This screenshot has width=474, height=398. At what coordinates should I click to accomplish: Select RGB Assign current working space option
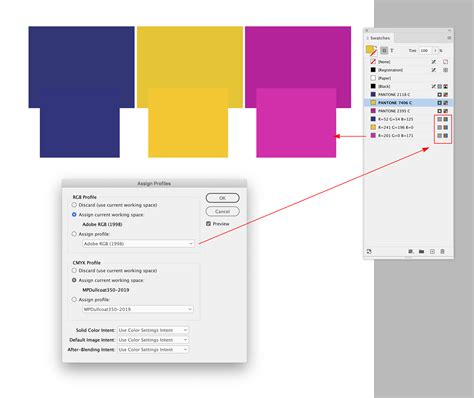(x=74, y=214)
